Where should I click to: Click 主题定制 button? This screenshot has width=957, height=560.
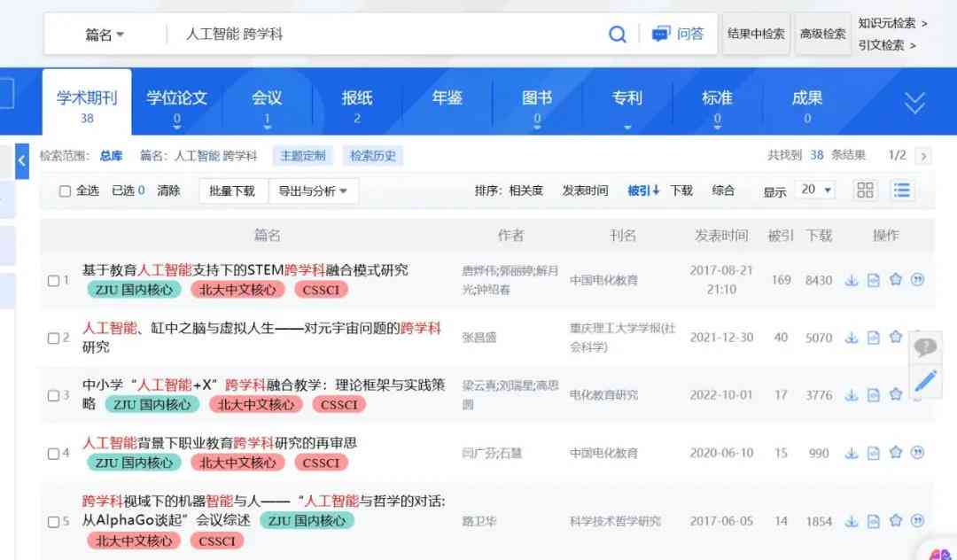(303, 156)
